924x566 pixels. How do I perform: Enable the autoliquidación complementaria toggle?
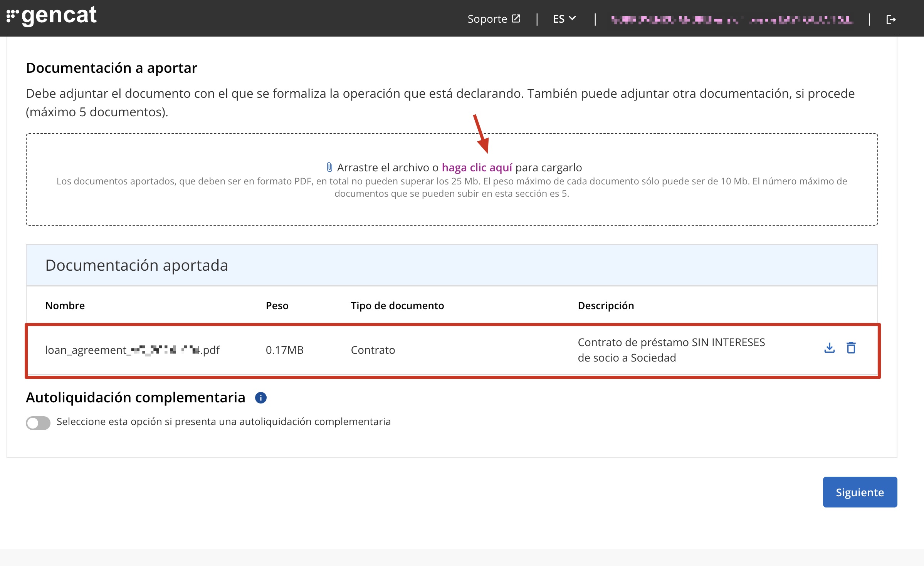coord(38,423)
